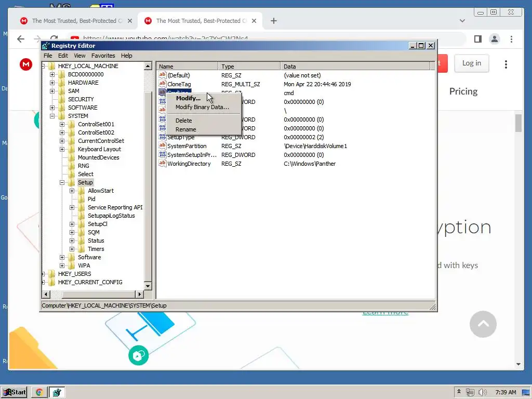The height and width of the screenshot is (399, 532).
Task: Click the Log in button on MEGA page
Action: click(x=472, y=63)
